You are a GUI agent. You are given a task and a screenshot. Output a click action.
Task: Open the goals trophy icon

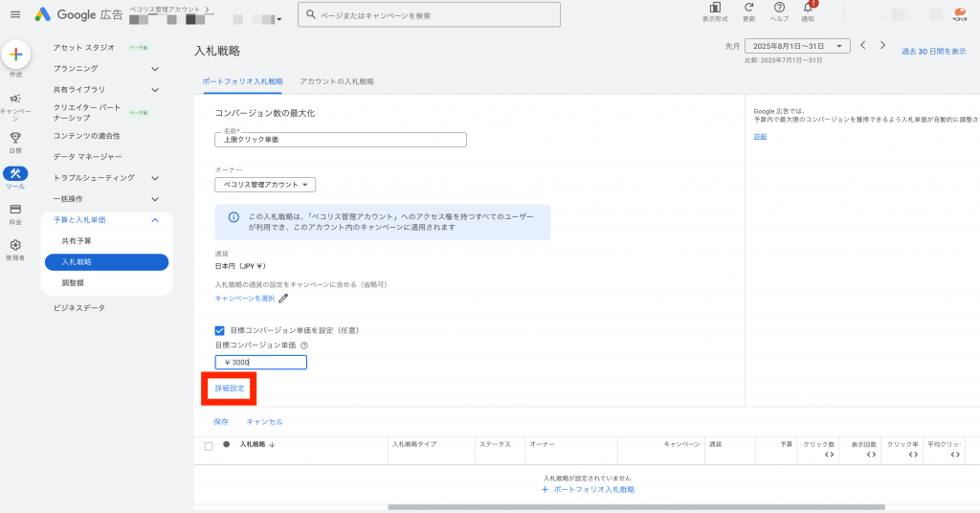pos(15,137)
